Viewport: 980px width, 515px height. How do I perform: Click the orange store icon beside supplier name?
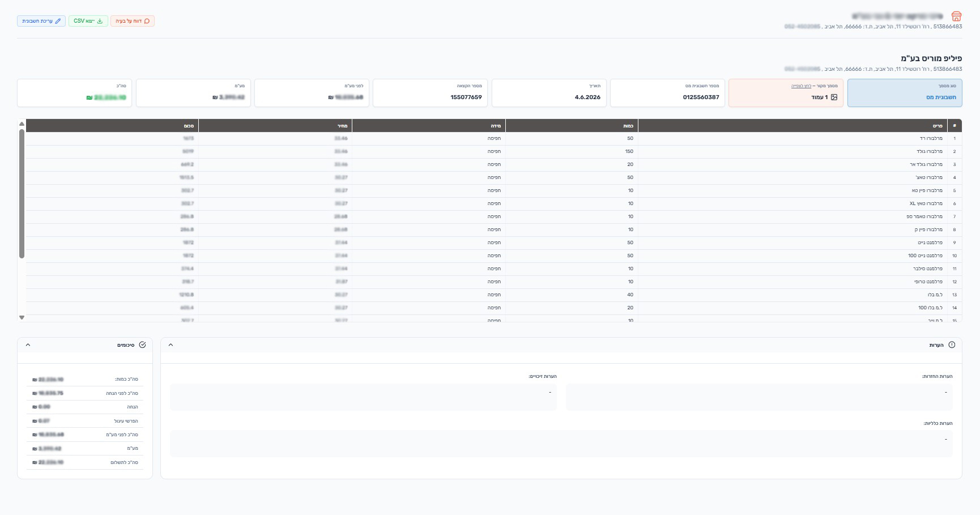[956, 16]
